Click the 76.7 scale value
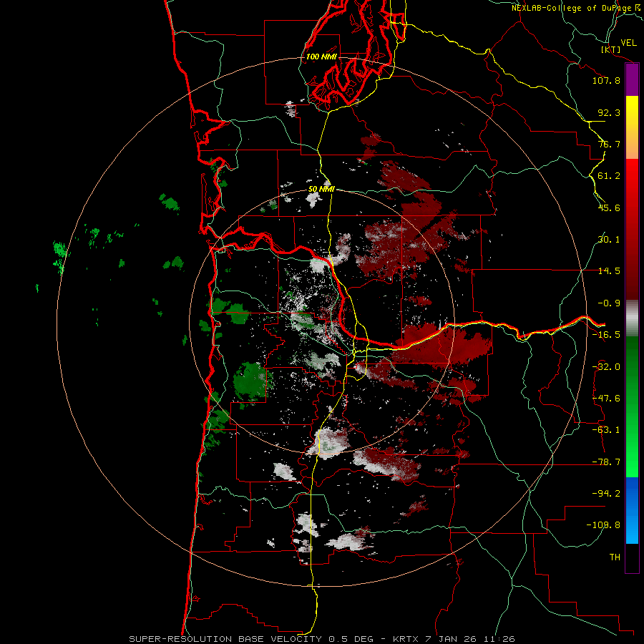 click(609, 144)
